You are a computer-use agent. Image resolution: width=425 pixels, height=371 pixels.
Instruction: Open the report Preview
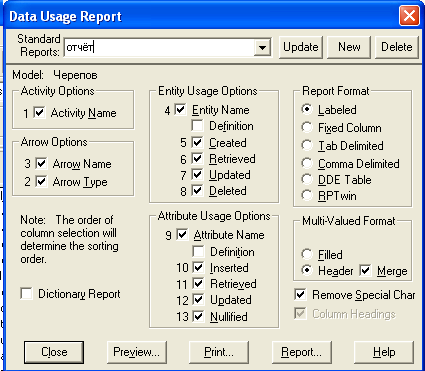coord(137,352)
